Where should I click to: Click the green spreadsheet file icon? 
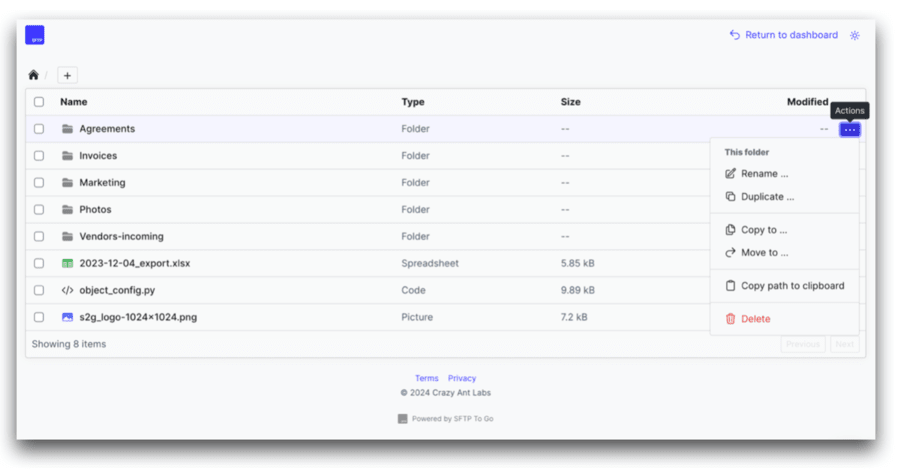[67, 263]
